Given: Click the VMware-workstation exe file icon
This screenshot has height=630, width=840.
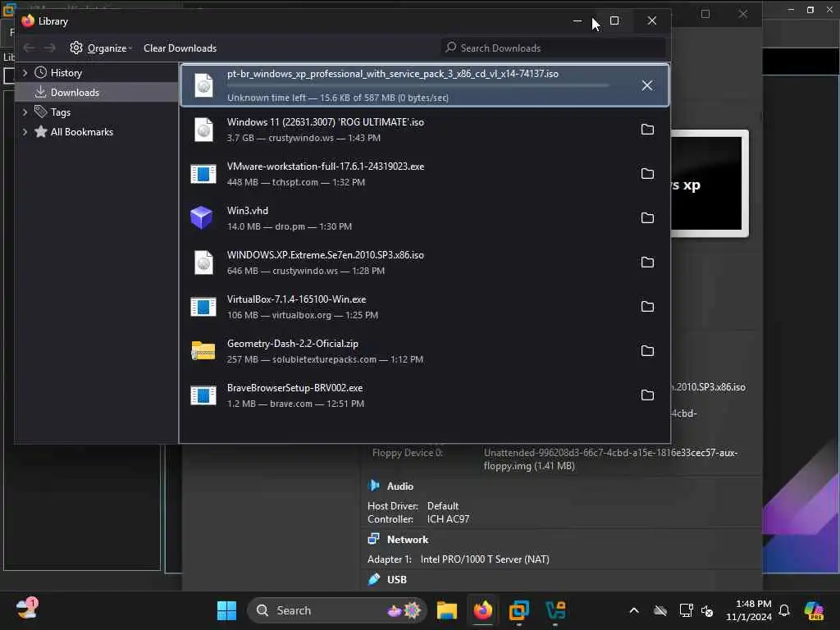Looking at the screenshot, I should coord(203,174).
